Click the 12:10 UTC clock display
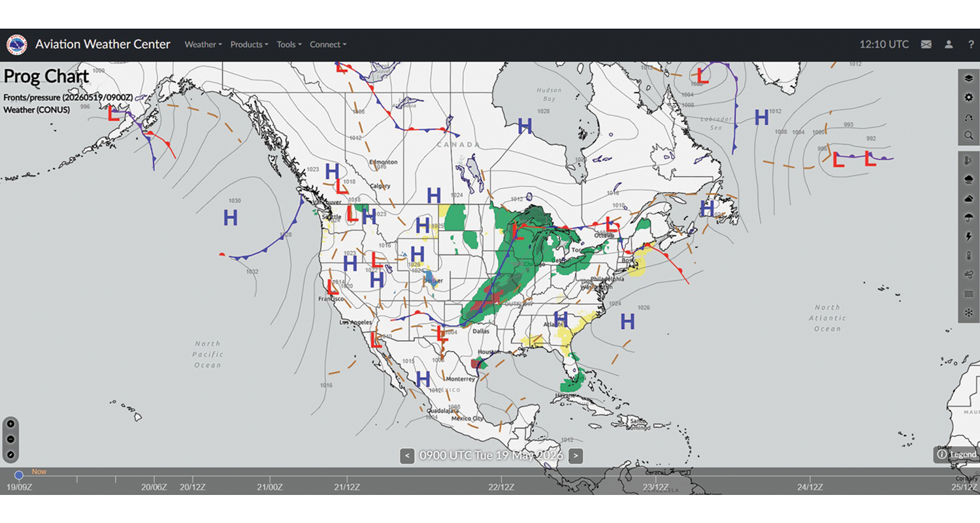The height and width of the screenshot is (523, 980). [883, 44]
